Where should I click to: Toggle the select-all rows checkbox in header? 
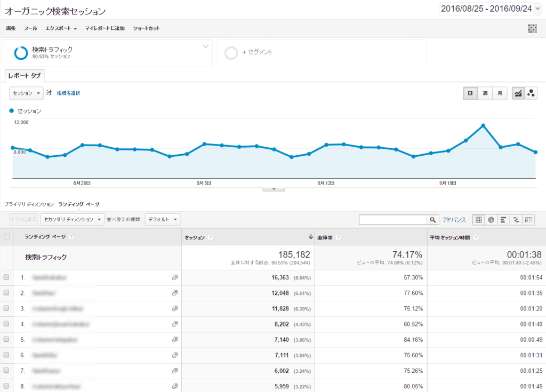pyautogui.click(x=6, y=237)
